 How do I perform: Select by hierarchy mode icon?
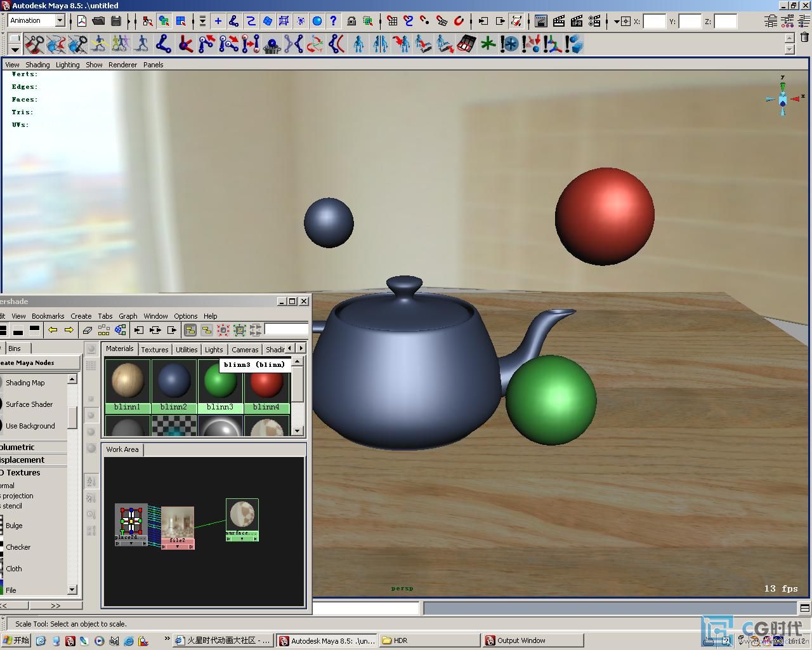[148, 21]
